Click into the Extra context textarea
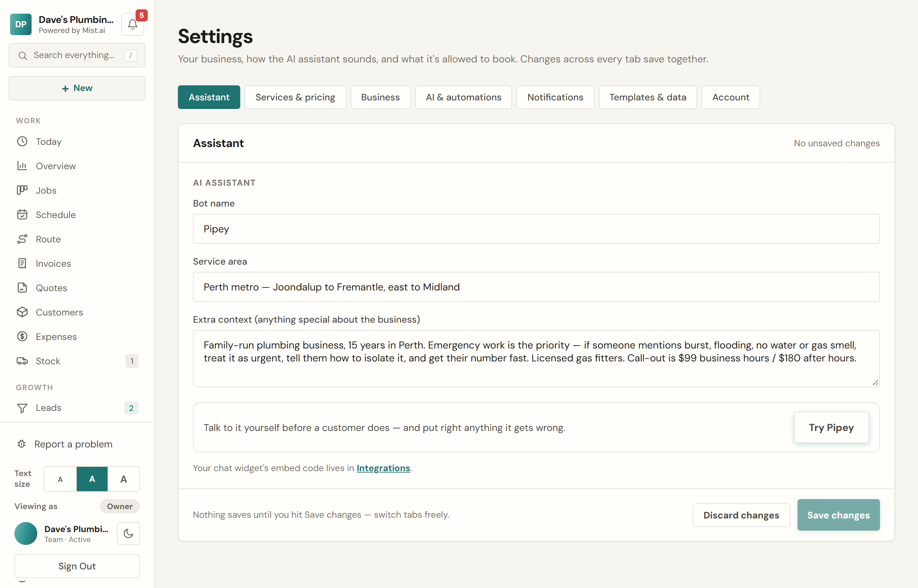Screen dimensions: 918x588 [x=536, y=359]
